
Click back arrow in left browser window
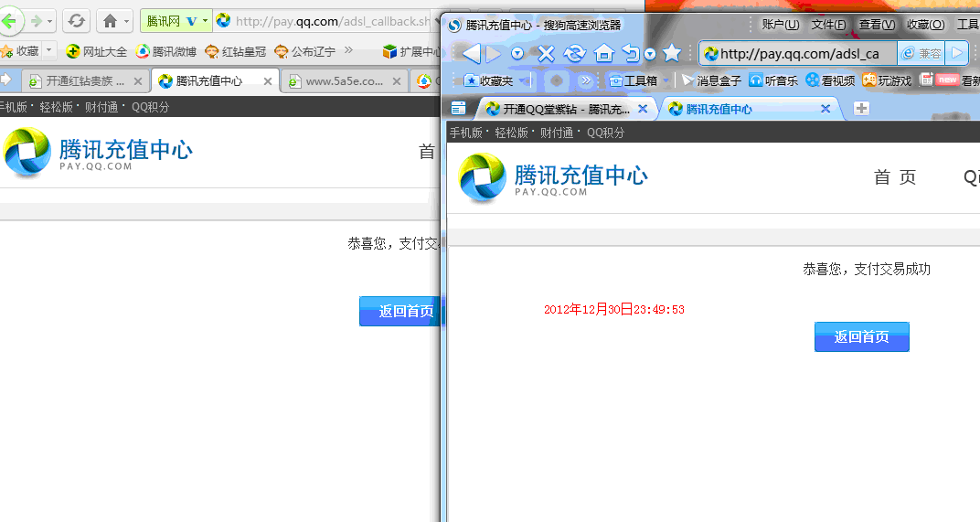pos(10,21)
